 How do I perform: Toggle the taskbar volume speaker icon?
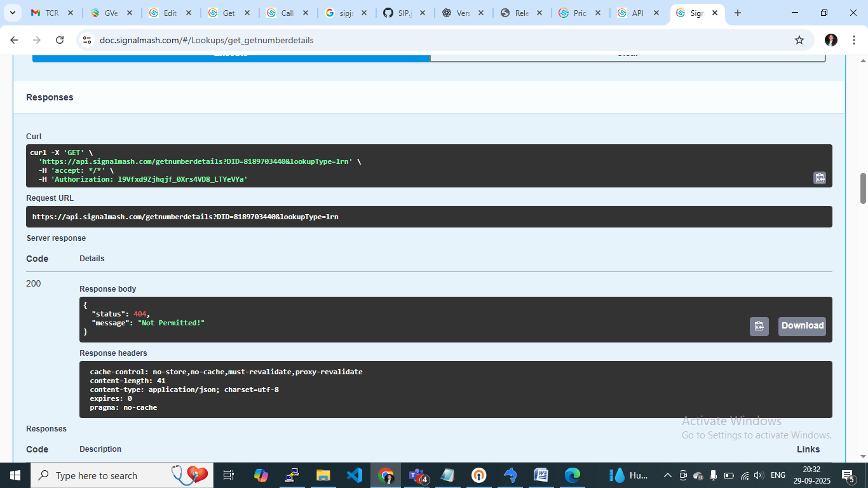pos(757,475)
